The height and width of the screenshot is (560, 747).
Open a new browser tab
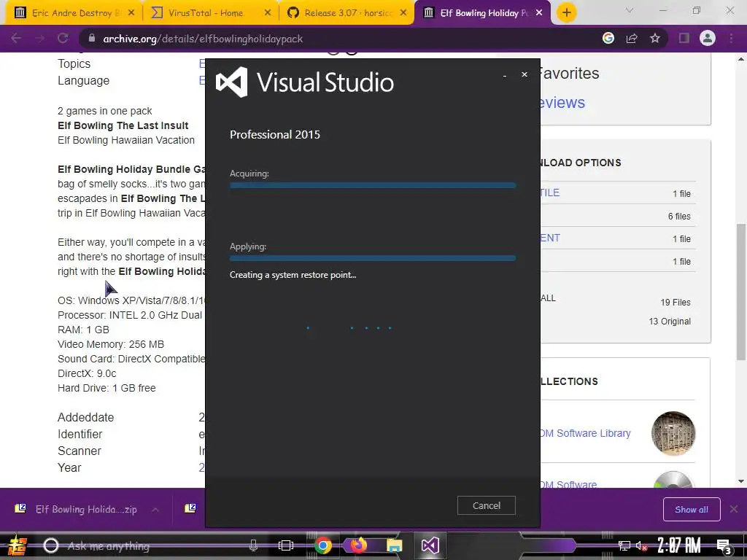566,13
